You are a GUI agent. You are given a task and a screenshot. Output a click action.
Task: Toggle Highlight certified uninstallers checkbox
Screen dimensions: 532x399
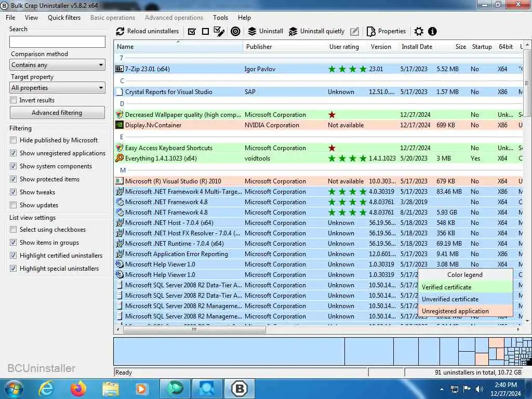click(13, 256)
